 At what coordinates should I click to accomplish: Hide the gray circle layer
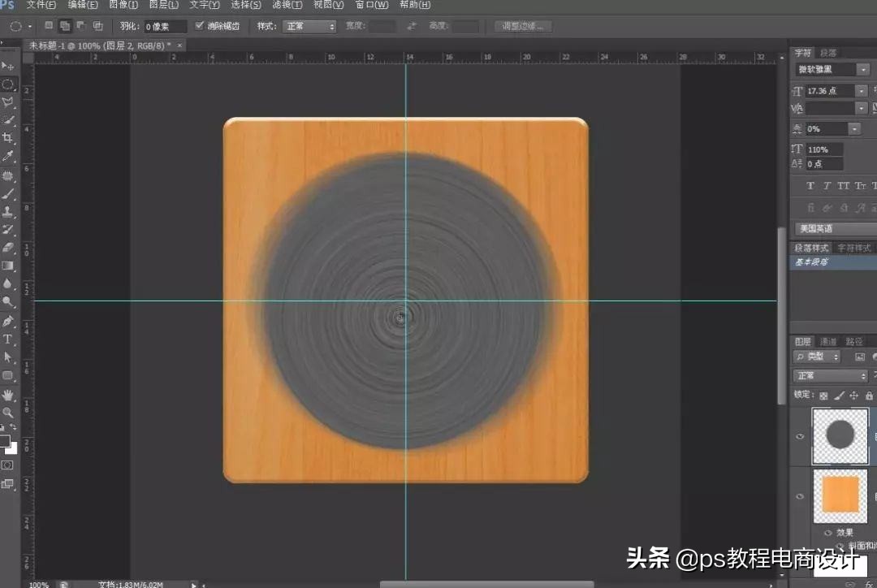click(x=800, y=437)
